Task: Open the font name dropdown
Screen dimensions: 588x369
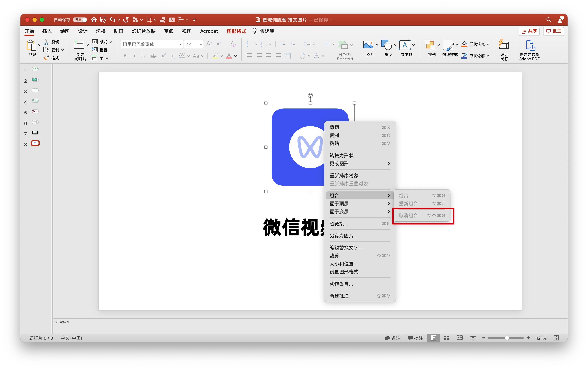Action: pos(180,44)
